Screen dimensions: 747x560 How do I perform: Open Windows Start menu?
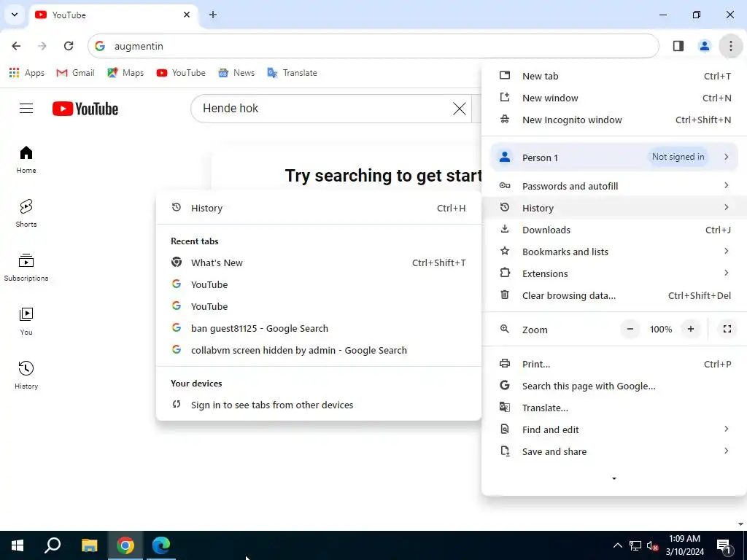tap(18, 545)
